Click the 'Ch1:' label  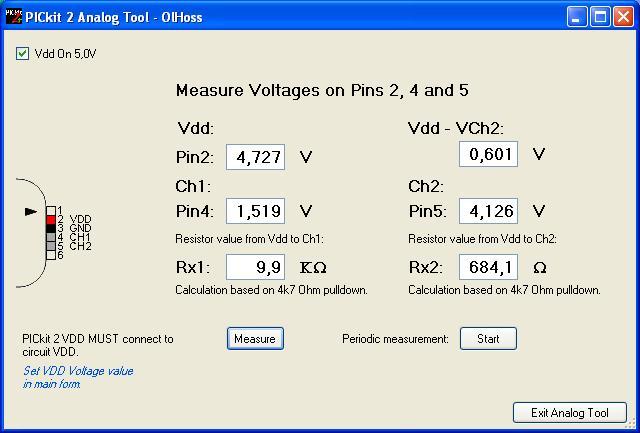tap(193, 187)
